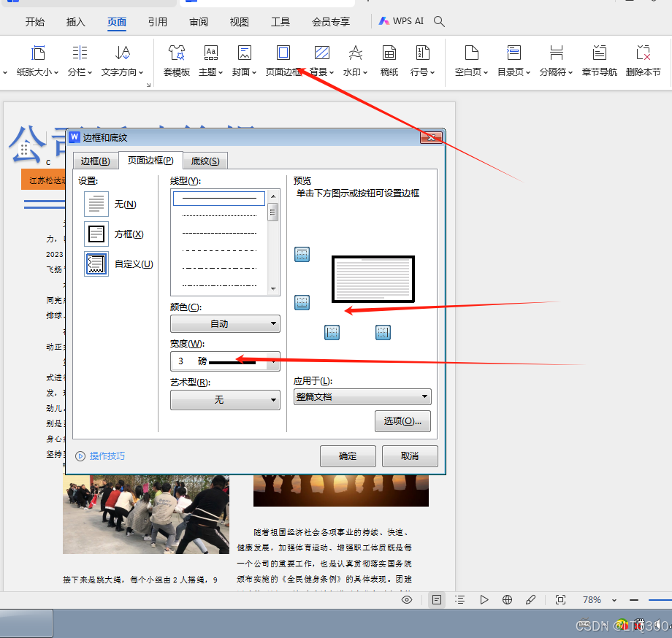This screenshot has height=638, width=672.
Task: Click the 删除本节 delete section icon
Action: pos(644,61)
